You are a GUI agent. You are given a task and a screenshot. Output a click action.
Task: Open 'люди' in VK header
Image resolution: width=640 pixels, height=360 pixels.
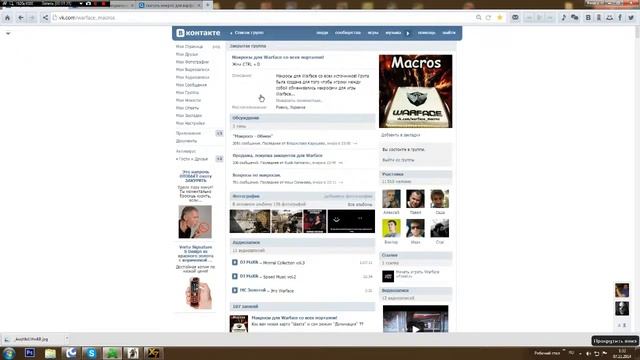click(x=322, y=33)
